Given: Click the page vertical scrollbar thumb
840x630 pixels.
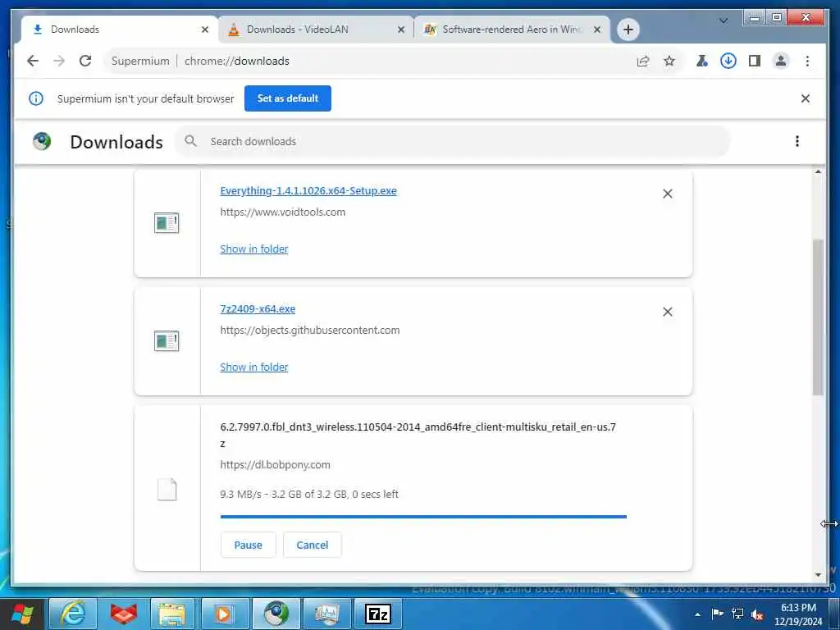Looking at the screenshot, I should pos(818,317).
